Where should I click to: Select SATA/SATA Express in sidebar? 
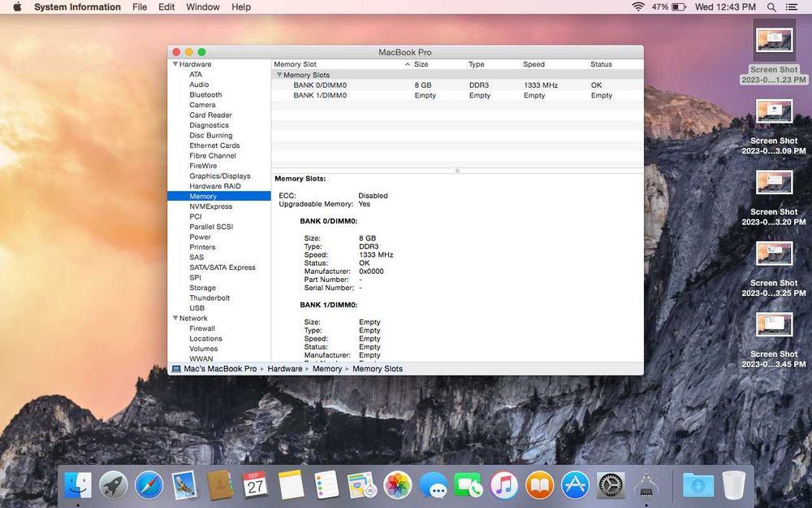(222, 267)
